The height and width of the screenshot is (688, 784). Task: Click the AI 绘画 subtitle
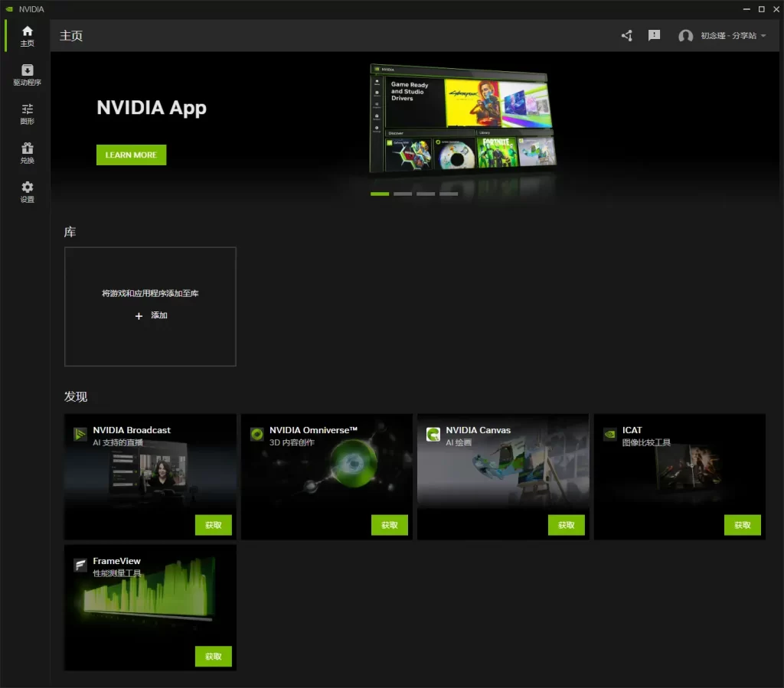[x=459, y=442]
